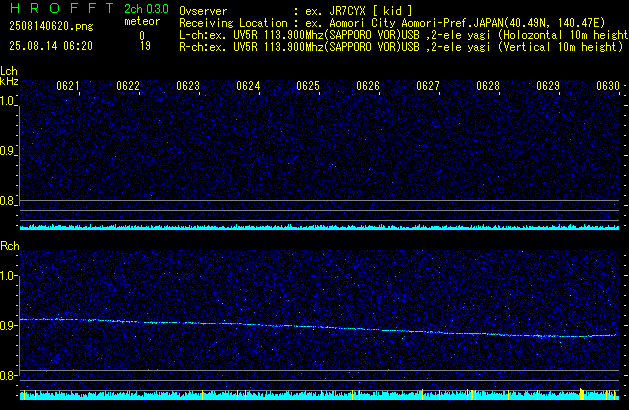
Task: Click the 0623 time marker
Action: coord(188,86)
